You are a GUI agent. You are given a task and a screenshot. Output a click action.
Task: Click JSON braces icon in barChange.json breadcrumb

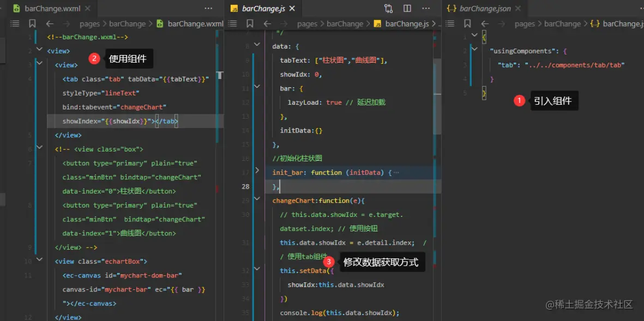pos(594,24)
